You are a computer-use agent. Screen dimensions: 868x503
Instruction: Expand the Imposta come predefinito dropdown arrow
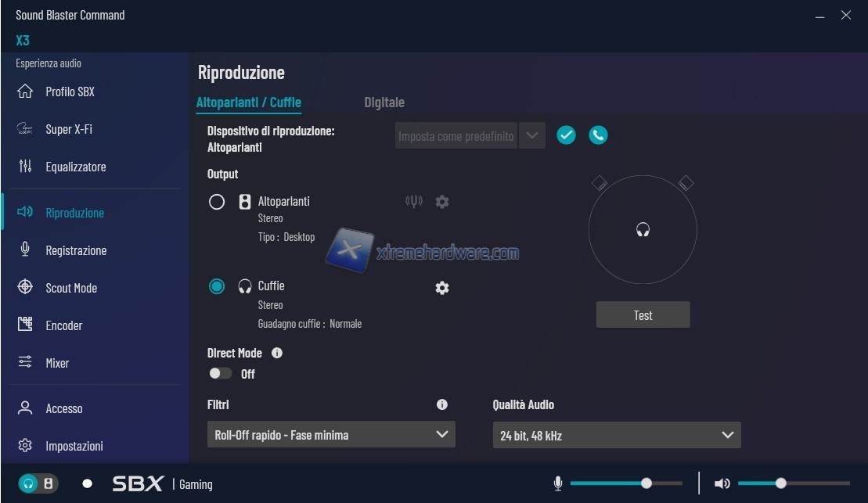532,135
